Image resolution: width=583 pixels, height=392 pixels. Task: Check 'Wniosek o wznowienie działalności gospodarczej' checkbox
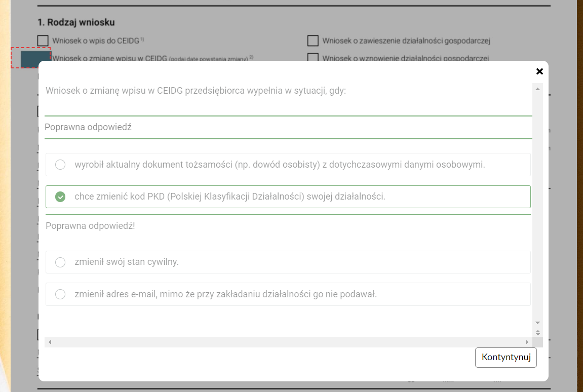click(x=313, y=57)
